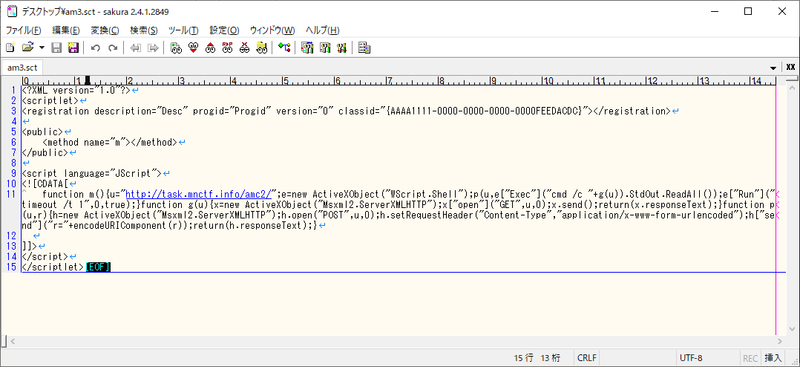Open the type settings list icon

pos(307,48)
